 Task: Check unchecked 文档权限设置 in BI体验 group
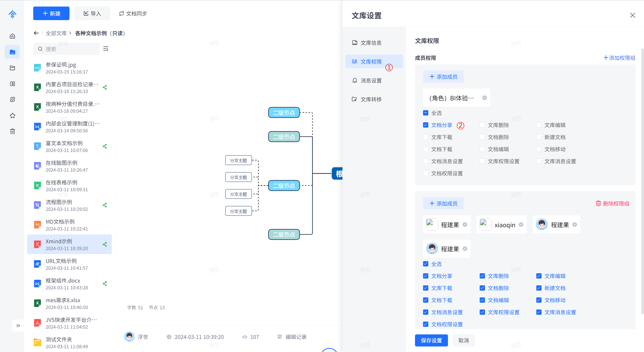[x=426, y=173]
